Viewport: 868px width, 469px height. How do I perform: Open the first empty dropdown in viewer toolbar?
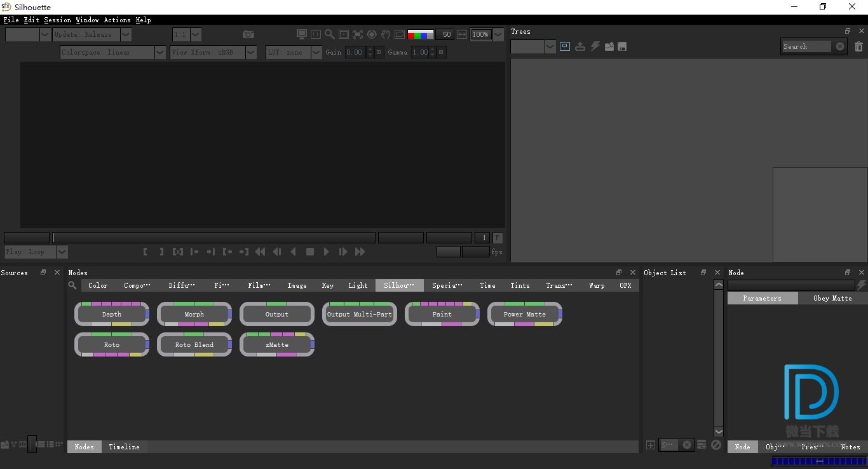(x=27, y=34)
